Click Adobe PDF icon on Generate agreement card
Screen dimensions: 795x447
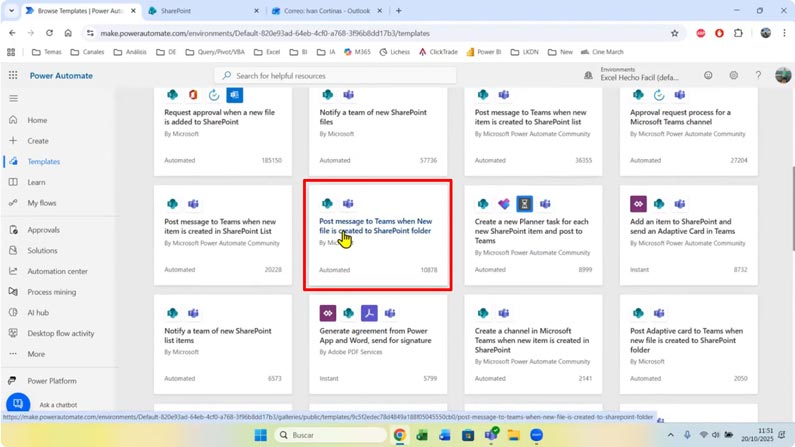(x=369, y=313)
